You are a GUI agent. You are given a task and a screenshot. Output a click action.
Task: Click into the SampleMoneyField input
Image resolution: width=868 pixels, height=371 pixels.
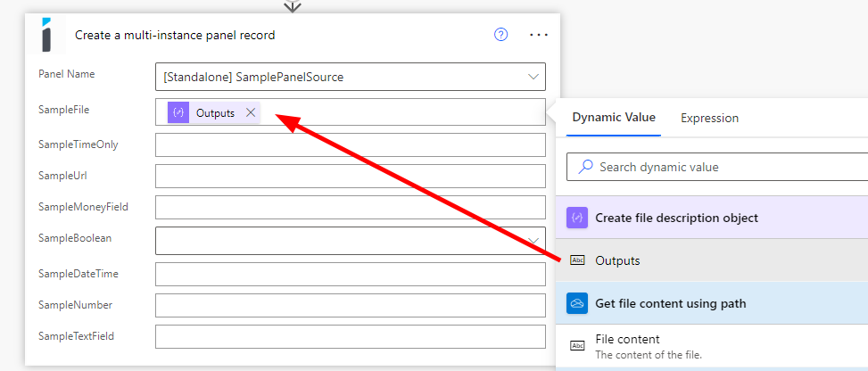tap(350, 208)
